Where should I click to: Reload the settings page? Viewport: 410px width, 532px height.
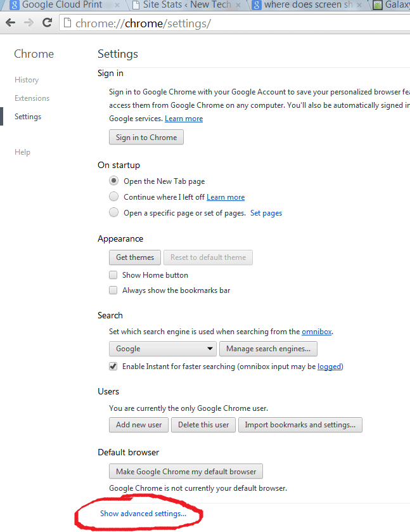(x=47, y=23)
